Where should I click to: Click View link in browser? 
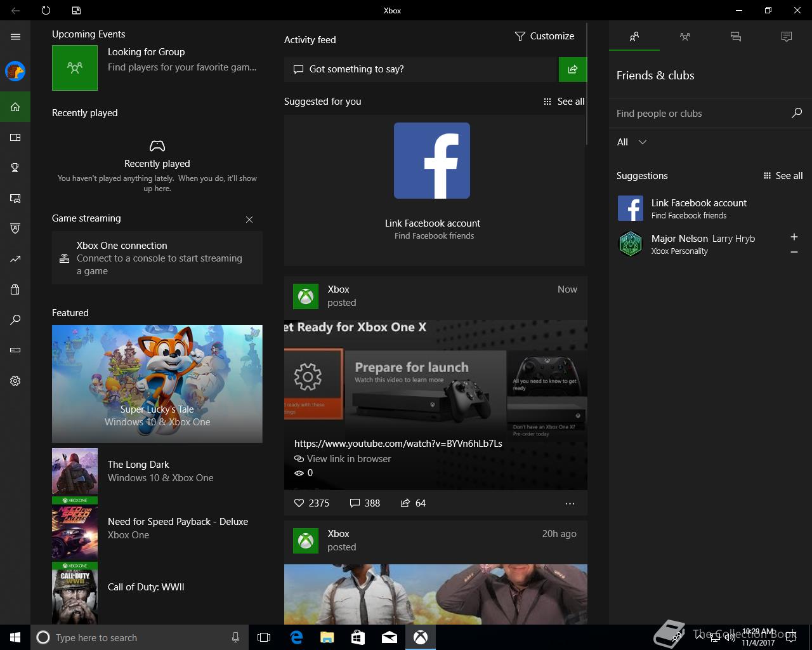pos(343,459)
